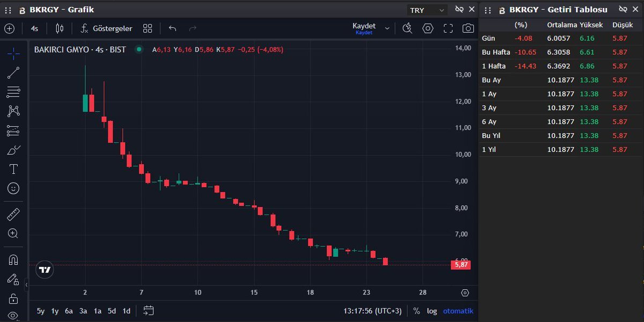Toggle percent scale
Screen dimensions: 644x322
(x=416, y=311)
